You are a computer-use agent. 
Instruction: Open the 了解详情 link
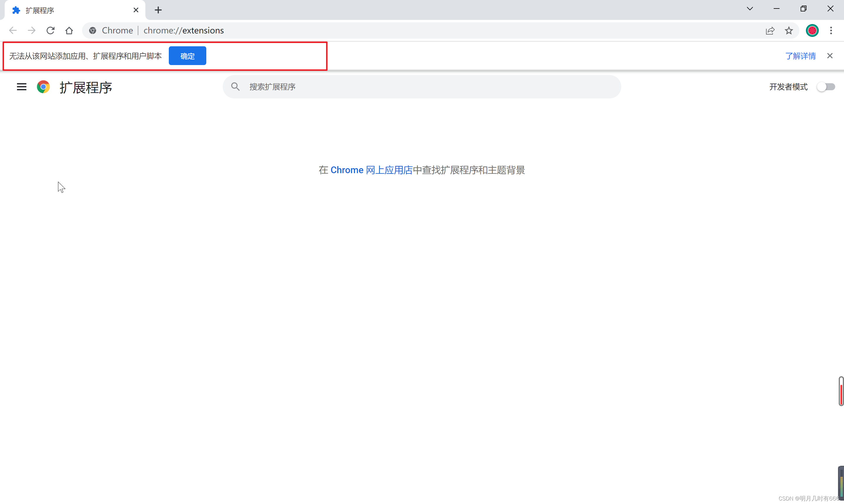(800, 56)
